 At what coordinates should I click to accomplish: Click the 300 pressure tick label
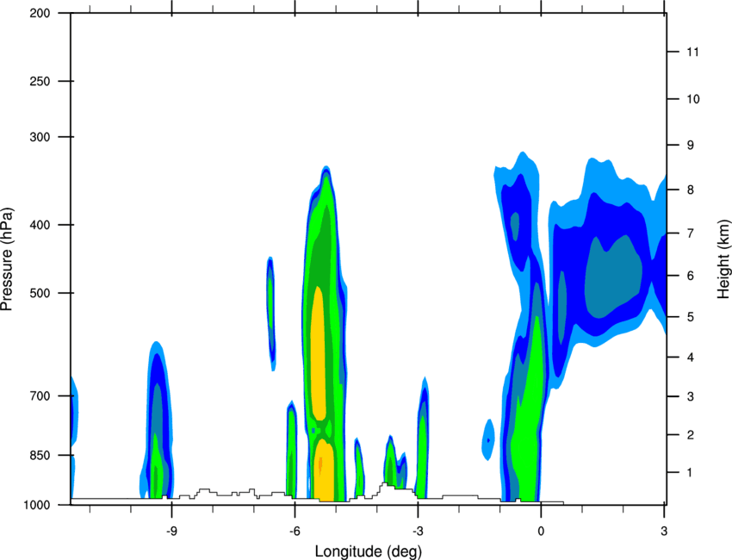click(x=40, y=137)
